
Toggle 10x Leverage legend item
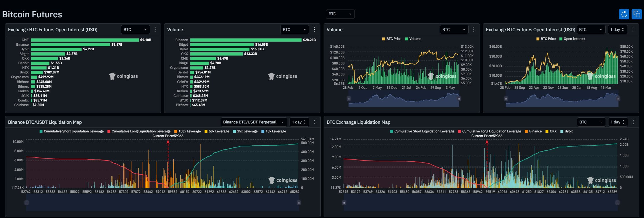(x=274, y=131)
